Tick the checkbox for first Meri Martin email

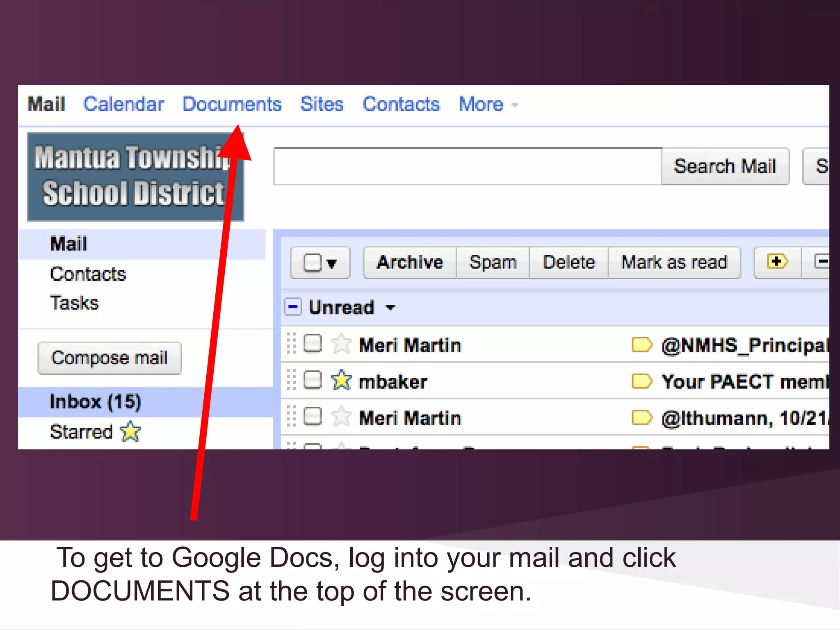(313, 344)
